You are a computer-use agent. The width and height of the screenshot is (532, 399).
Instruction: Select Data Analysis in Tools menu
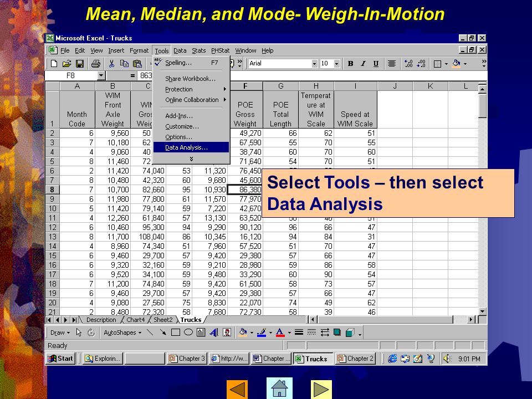pos(191,147)
